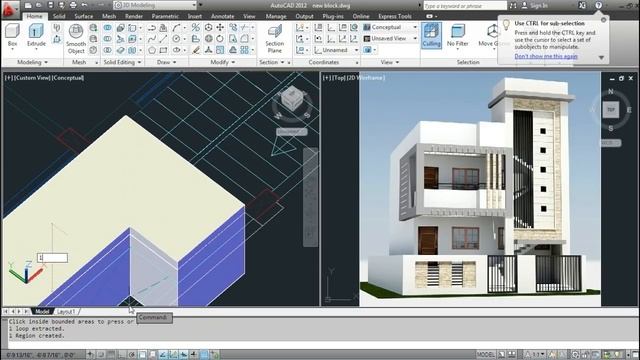Click the Spline draw tool
Image resolution: width=640 pixels, height=360 pixels.
pos(152,39)
